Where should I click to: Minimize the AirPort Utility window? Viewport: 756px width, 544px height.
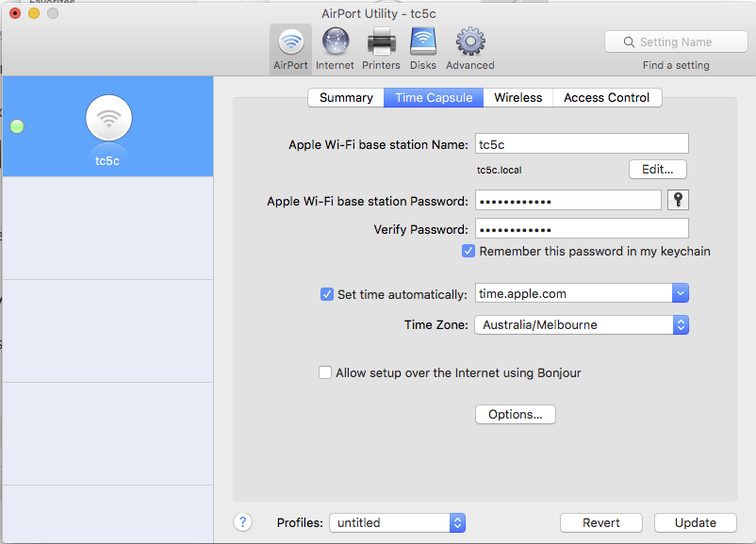(x=34, y=13)
